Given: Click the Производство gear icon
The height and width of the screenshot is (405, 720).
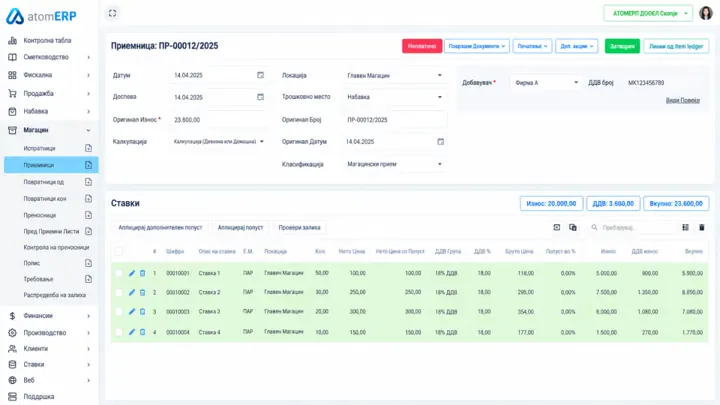Looking at the screenshot, I should [12, 332].
